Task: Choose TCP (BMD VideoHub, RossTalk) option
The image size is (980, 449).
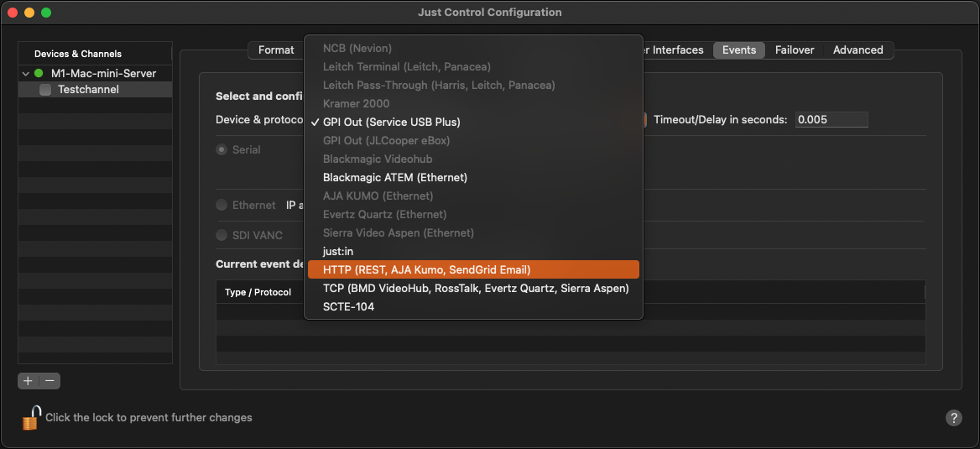Action: pos(474,289)
